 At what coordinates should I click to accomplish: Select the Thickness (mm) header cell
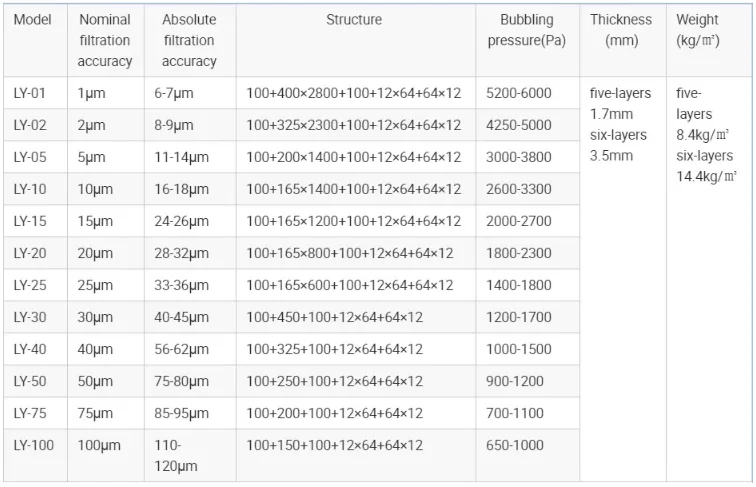(621, 30)
